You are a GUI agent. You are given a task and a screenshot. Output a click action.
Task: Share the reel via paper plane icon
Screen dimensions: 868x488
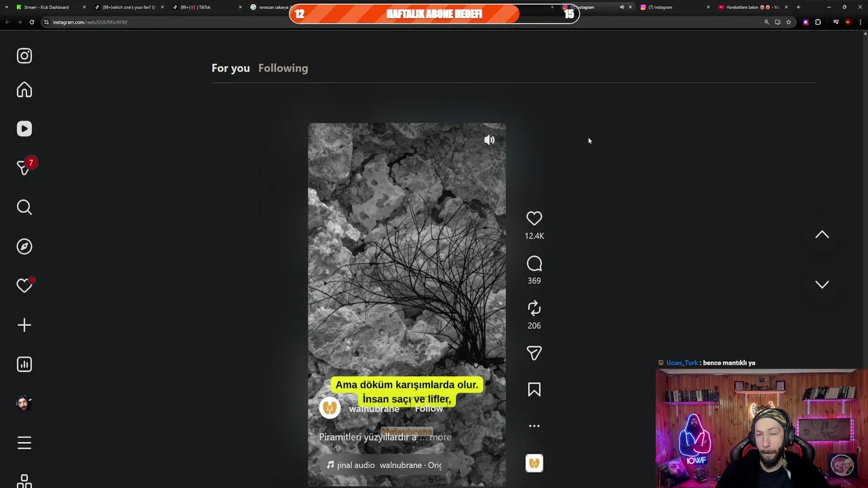point(534,353)
